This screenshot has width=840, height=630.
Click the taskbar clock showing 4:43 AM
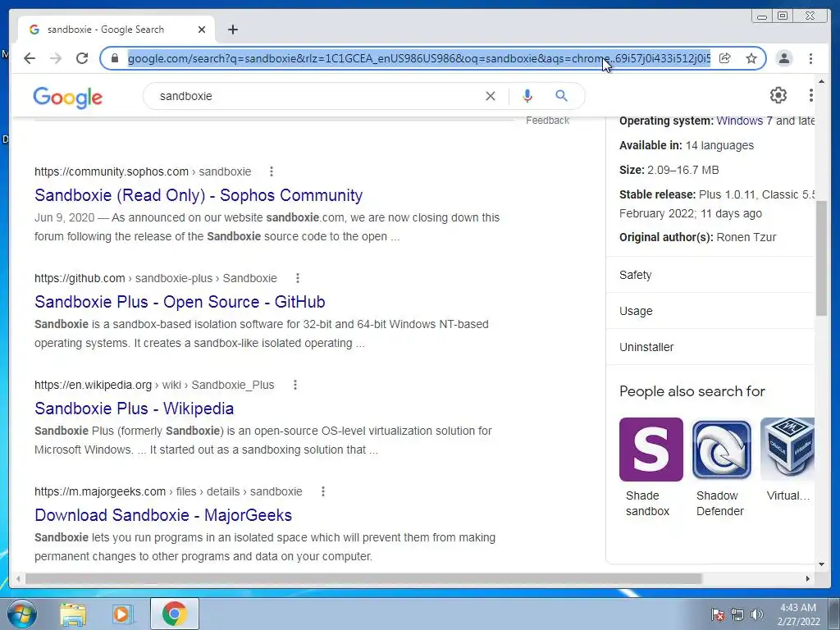[798, 614]
